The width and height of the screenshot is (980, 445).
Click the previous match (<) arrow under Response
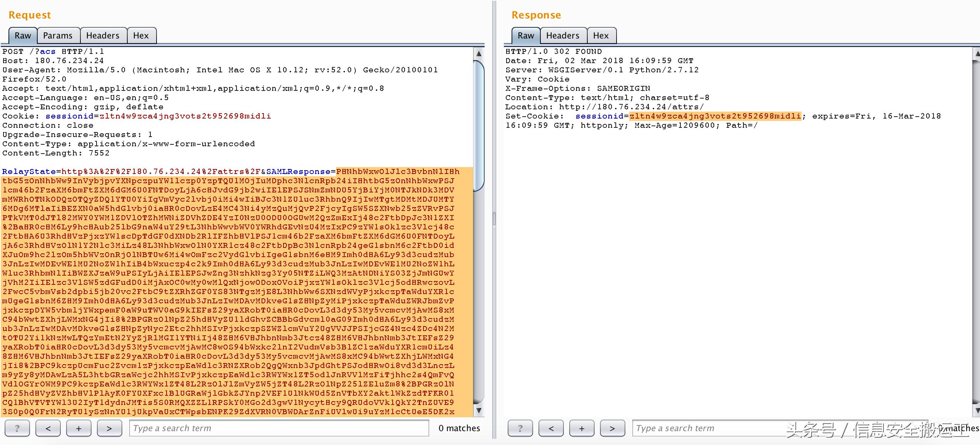[551, 428]
